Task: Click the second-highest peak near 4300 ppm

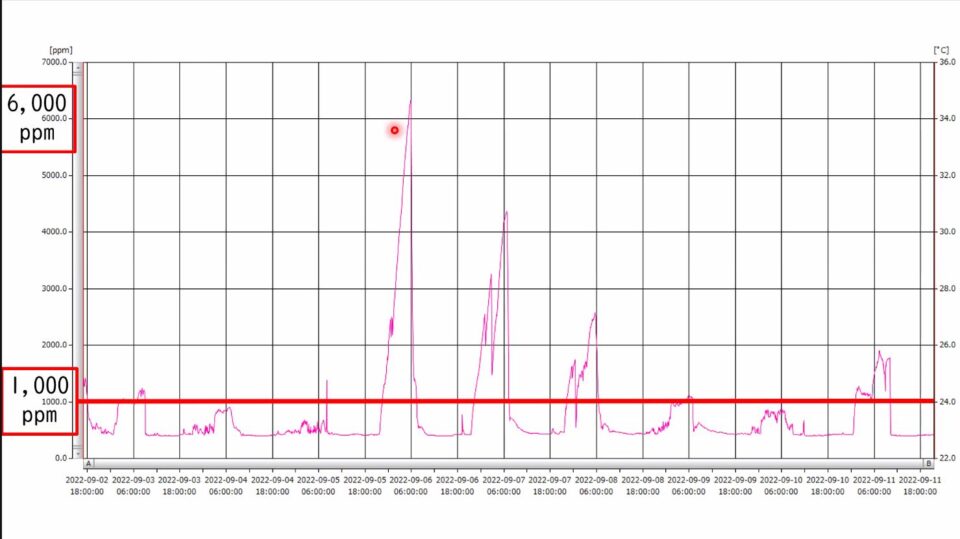Action: click(506, 212)
